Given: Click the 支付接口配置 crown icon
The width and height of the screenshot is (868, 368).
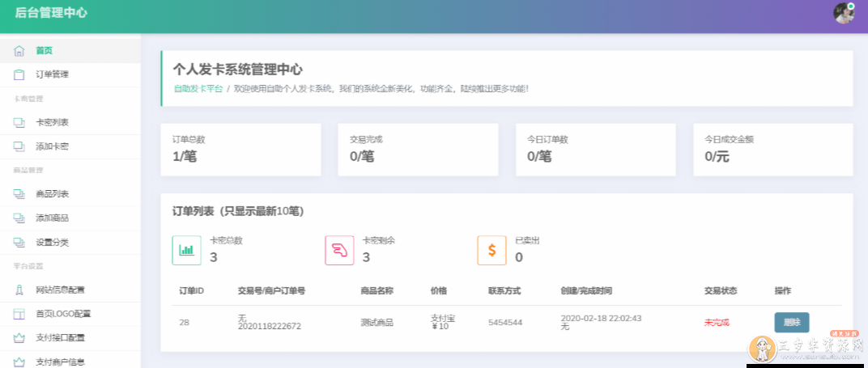Looking at the screenshot, I should coord(19,338).
